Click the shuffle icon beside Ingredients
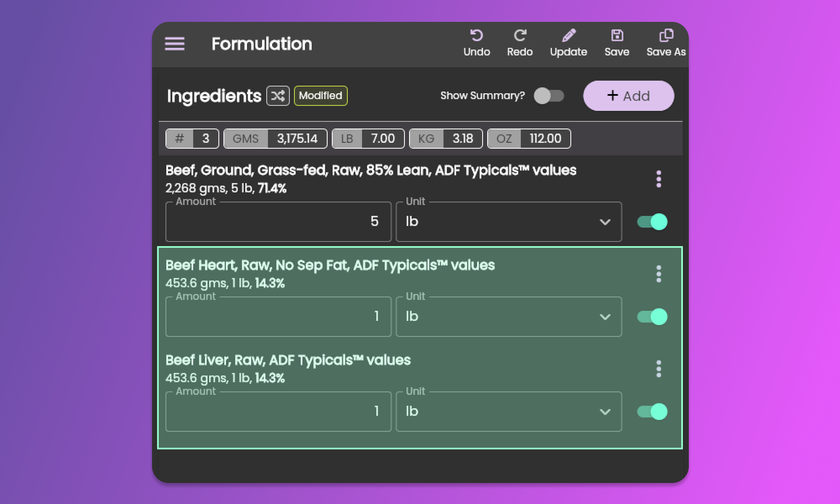 [278, 96]
